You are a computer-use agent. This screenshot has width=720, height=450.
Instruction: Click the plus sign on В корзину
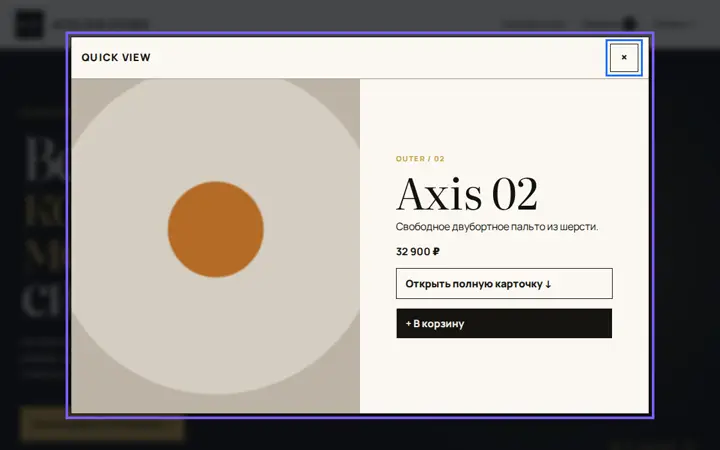point(408,324)
